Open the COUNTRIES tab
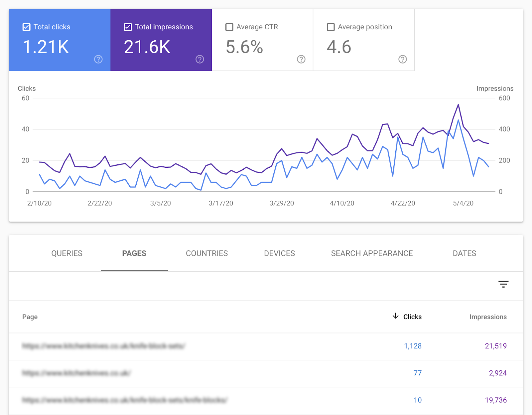Screen dimensions: 532x415 (x=206, y=253)
